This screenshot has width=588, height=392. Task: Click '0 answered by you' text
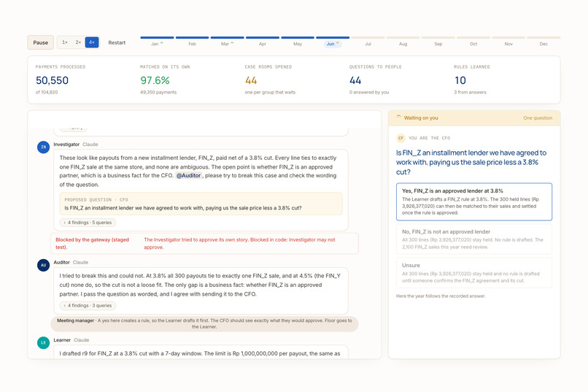point(369,92)
